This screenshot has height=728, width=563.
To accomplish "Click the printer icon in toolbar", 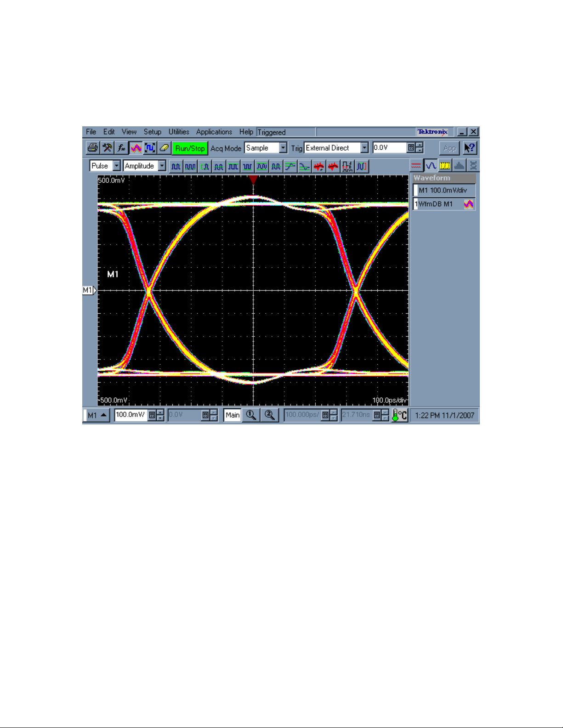I will (x=93, y=148).
